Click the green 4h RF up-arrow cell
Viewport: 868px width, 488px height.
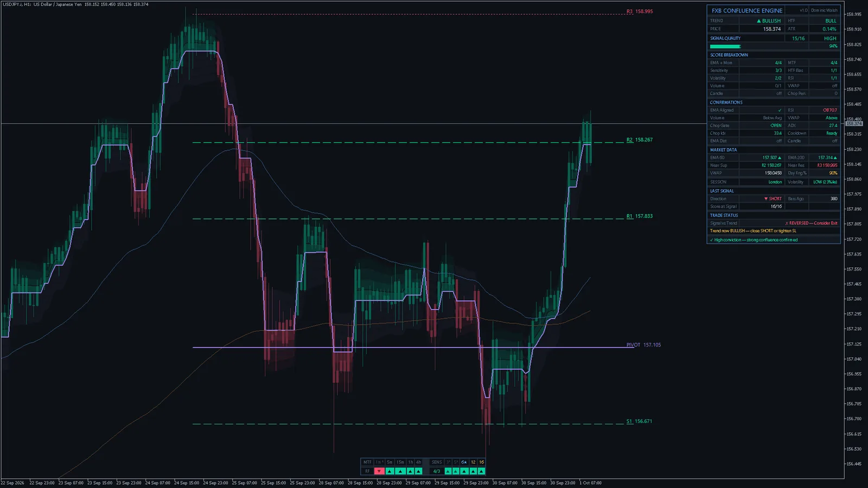(x=418, y=471)
